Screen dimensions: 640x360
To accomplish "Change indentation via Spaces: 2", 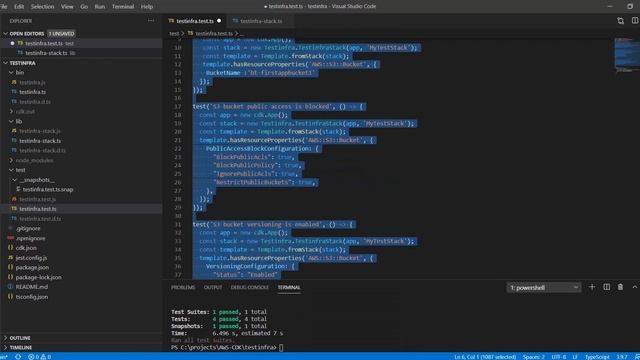I will point(533,357).
